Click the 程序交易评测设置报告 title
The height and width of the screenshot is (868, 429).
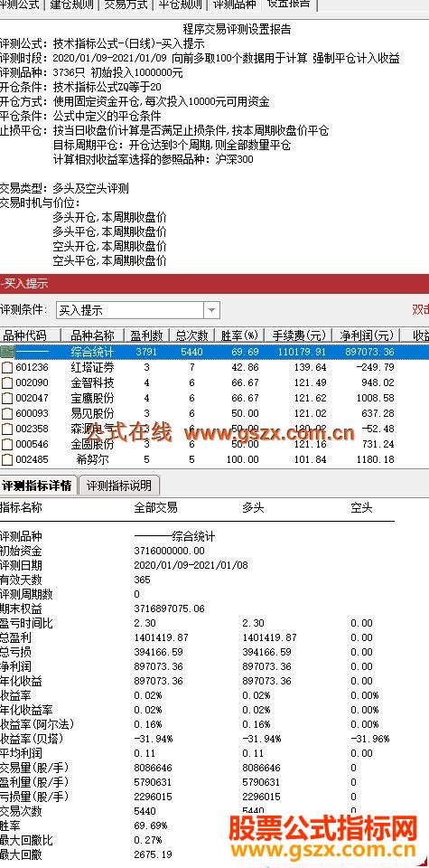click(237, 29)
